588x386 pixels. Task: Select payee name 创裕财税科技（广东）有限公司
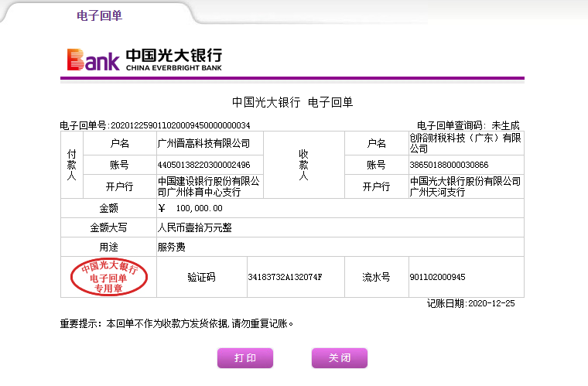click(x=465, y=143)
